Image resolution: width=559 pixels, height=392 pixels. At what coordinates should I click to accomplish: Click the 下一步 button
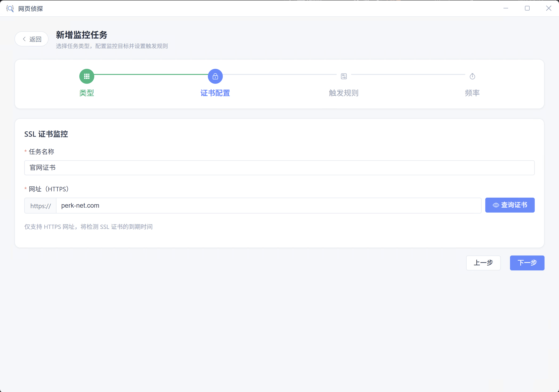tap(527, 263)
